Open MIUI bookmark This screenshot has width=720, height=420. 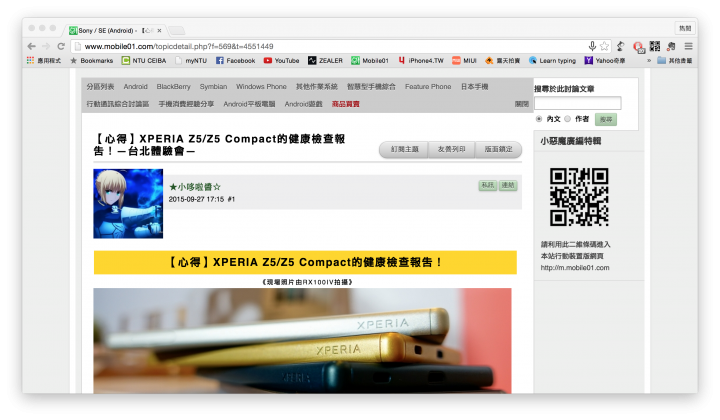point(464,60)
